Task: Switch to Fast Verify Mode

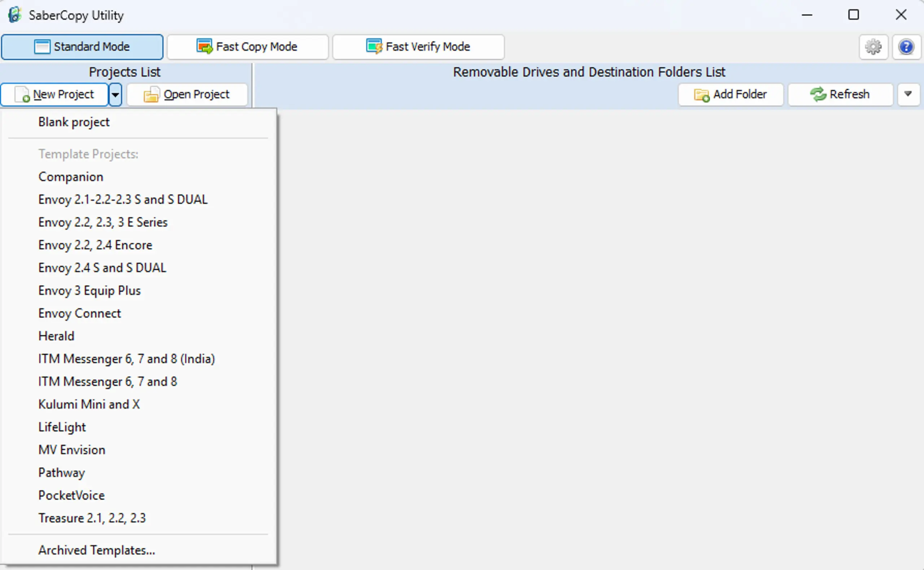Action: tap(418, 47)
